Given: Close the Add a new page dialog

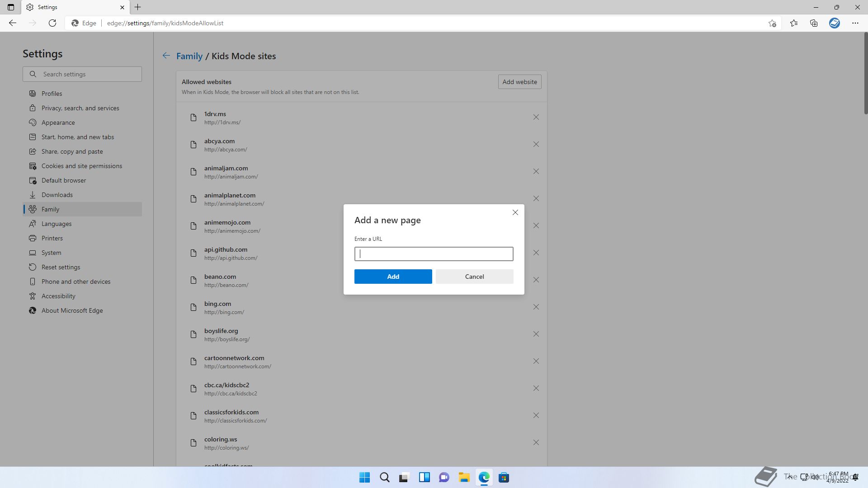Looking at the screenshot, I should pyautogui.click(x=515, y=212).
